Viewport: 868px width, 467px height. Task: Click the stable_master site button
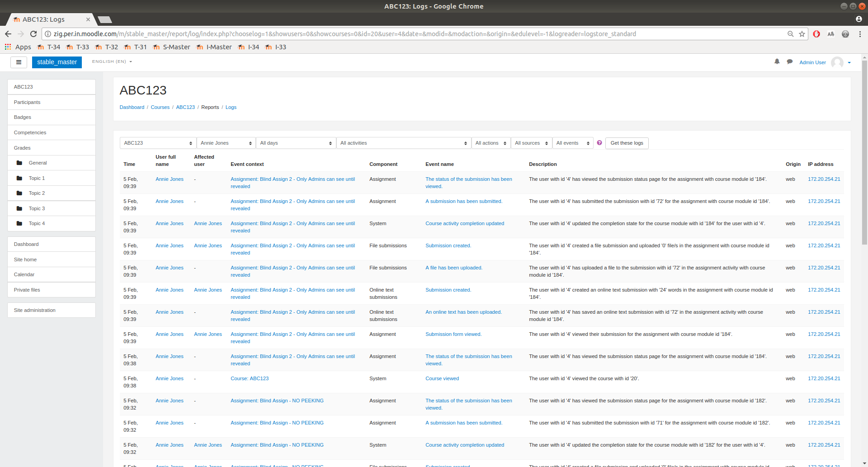(x=57, y=62)
